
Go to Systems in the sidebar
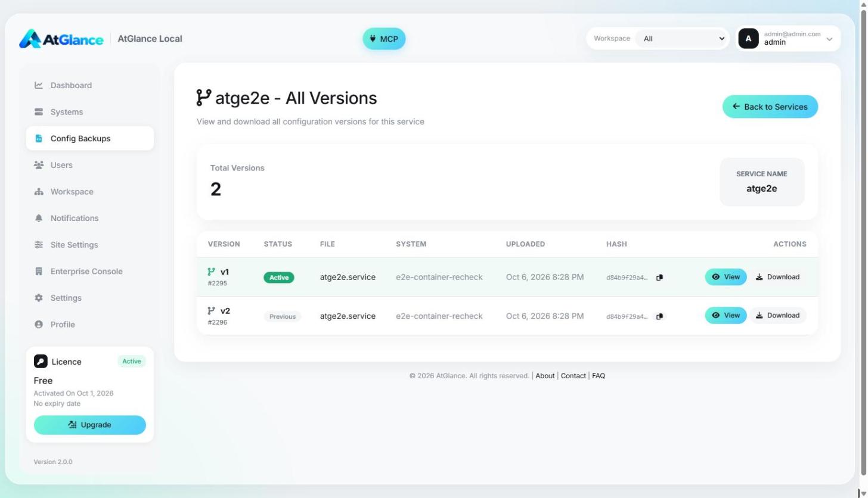[x=89, y=112]
